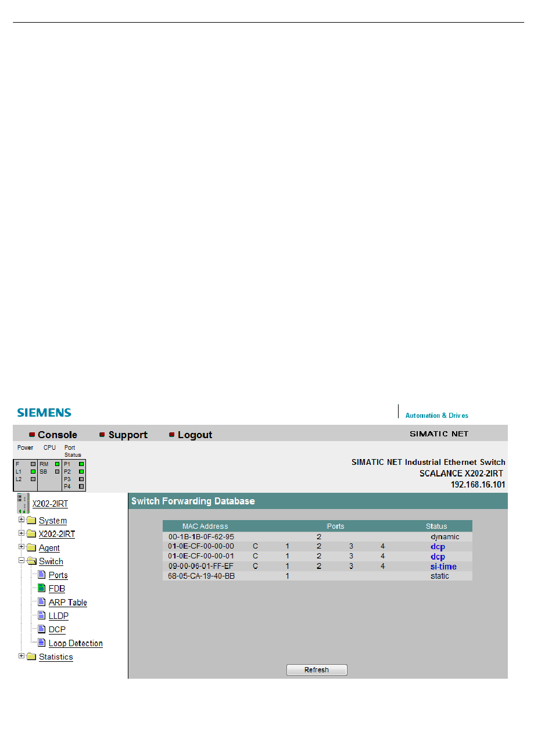This screenshot has height=756, width=552.
Task: Click the Loop Detection page icon
Action: click(42, 643)
